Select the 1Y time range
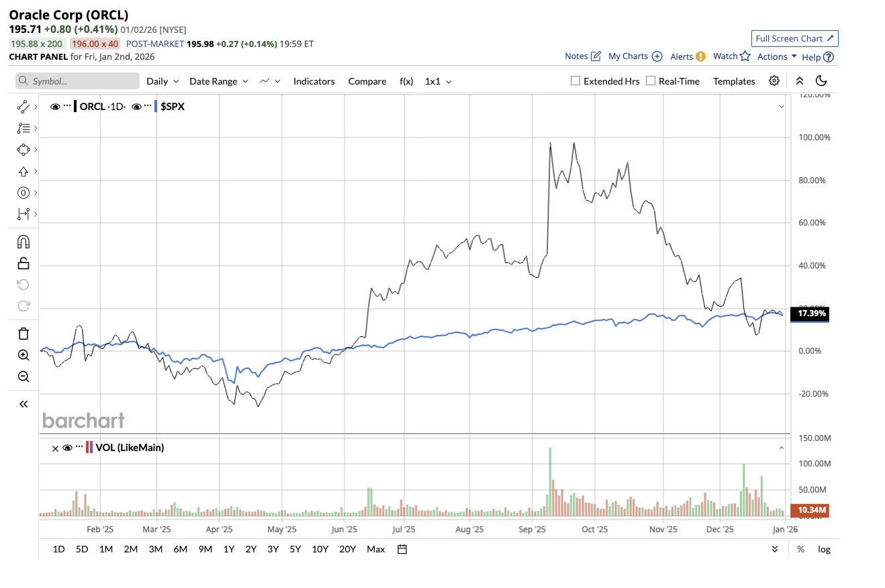The width and height of the screenshot is (885, 588). point(229,549)
